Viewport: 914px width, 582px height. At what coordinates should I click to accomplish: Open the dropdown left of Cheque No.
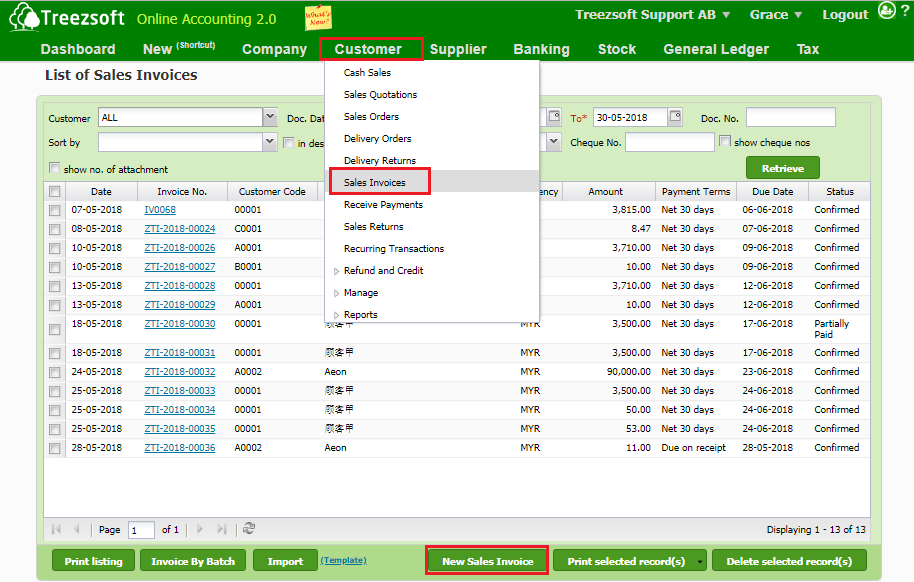[x=554, y=142]
